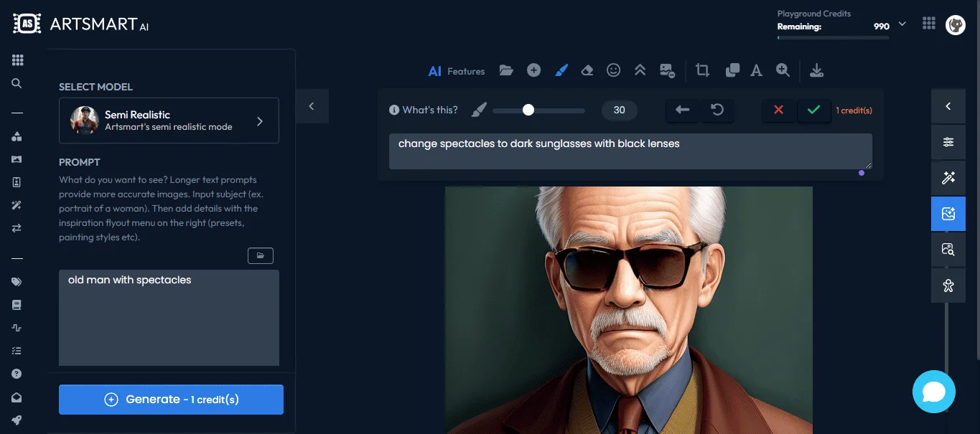
Task: Click the Generate button
Action: tap(171, 400)
